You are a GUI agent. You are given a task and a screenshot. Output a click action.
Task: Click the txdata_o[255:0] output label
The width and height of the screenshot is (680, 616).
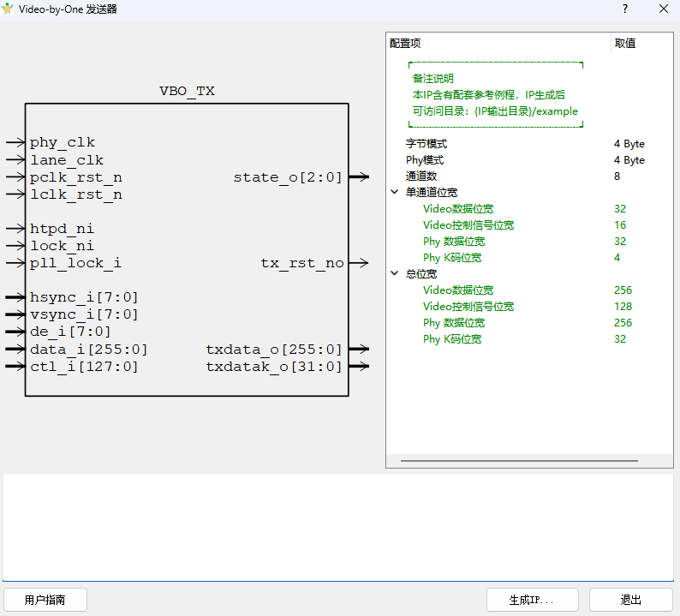click(274, 350)
